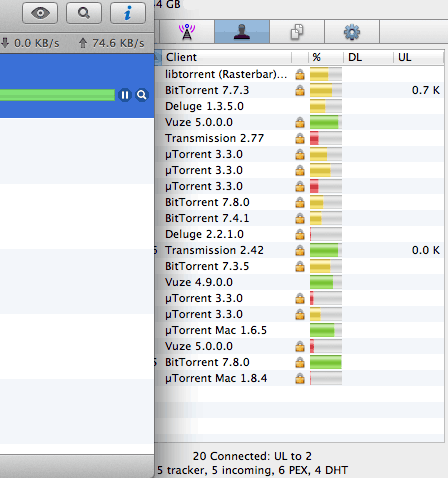Click the encryption lock for BitTorrent 7.7.3

pos(300,90)
